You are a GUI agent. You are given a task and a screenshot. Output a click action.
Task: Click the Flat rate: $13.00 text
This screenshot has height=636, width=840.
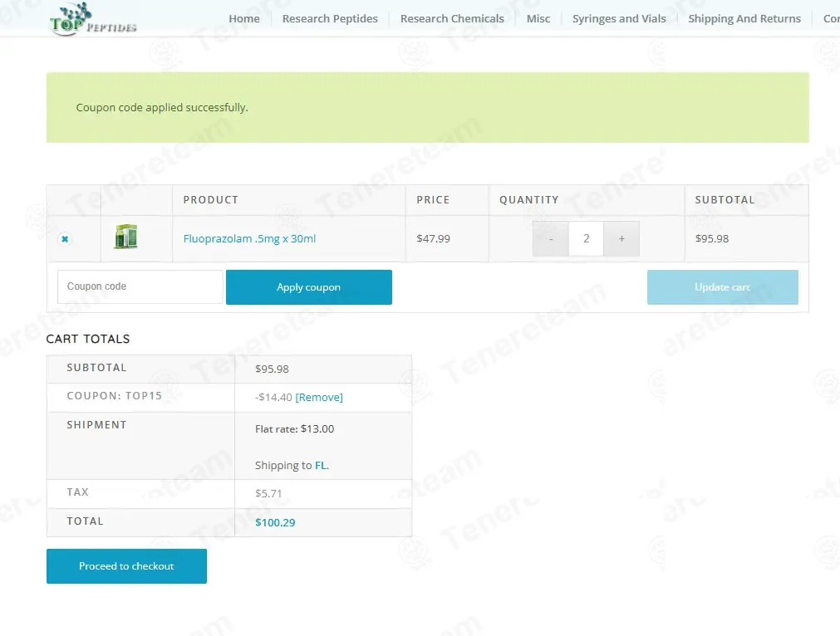pos(295,428)
